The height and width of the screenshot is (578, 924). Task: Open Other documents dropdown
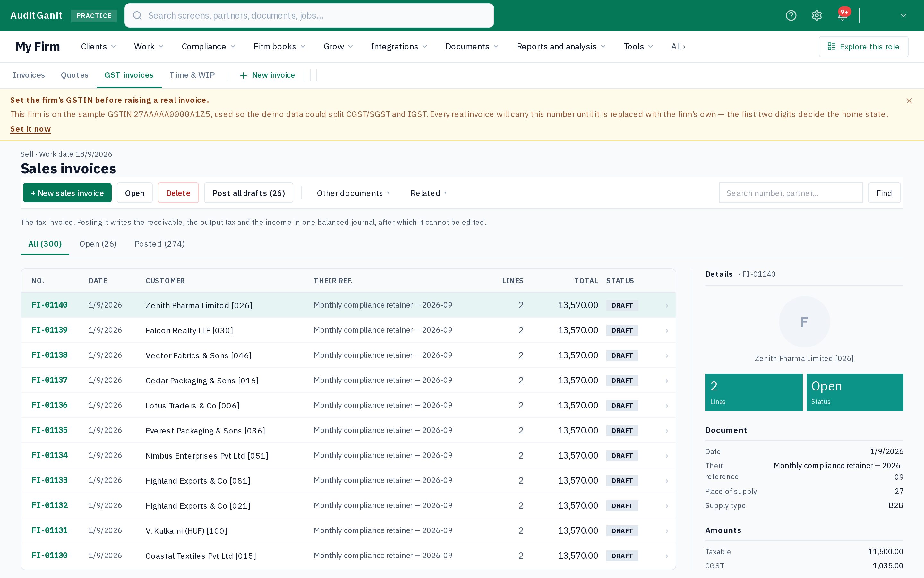pos(353,193)
